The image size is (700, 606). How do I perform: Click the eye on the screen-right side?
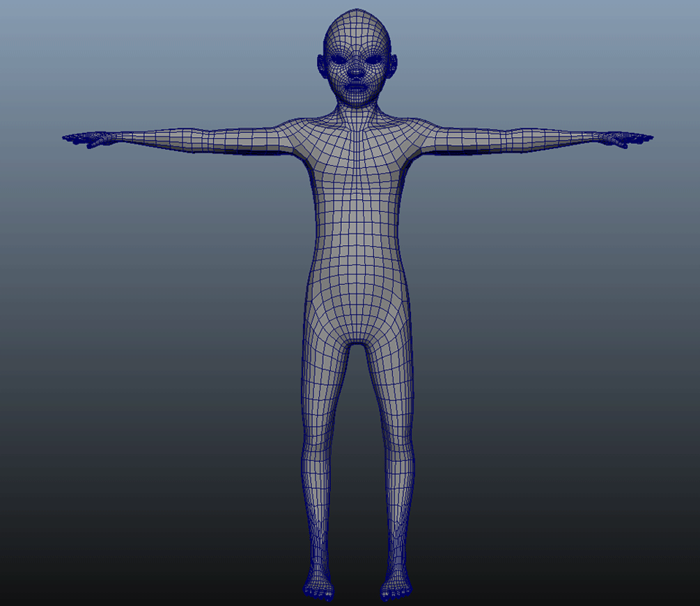click(x=373, y=60)
